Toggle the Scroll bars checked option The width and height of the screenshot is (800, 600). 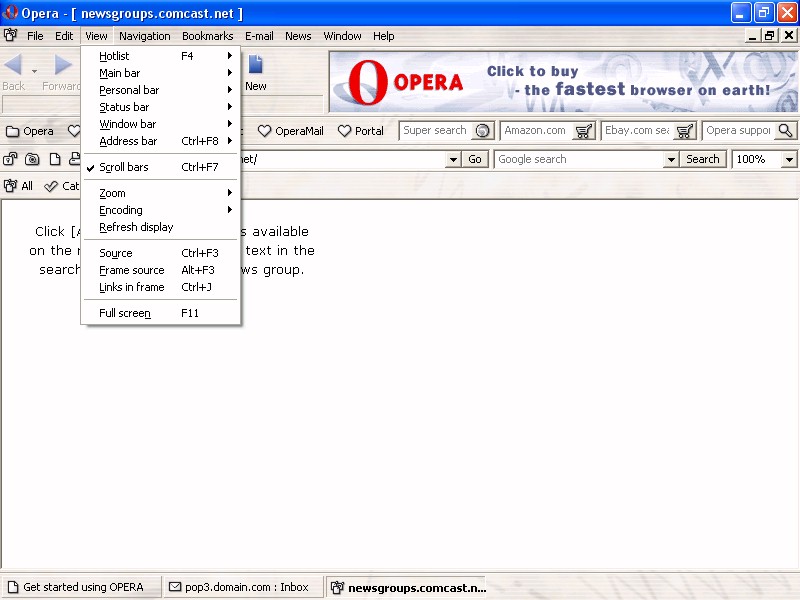click(124, 167)
